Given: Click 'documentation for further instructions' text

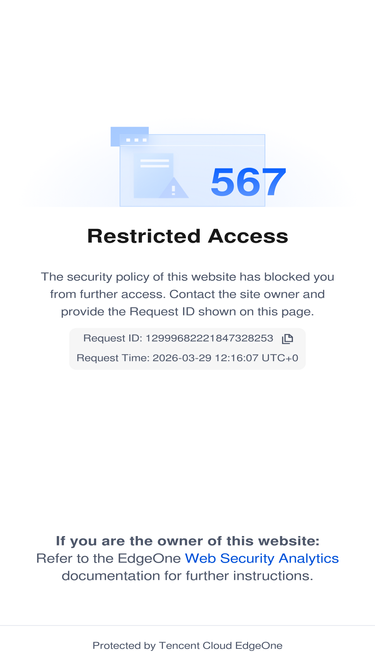Looking at the screenshot, I should pos(188,576).
